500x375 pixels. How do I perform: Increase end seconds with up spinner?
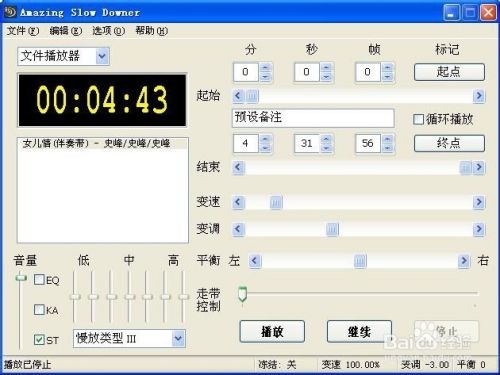(326, 139)
